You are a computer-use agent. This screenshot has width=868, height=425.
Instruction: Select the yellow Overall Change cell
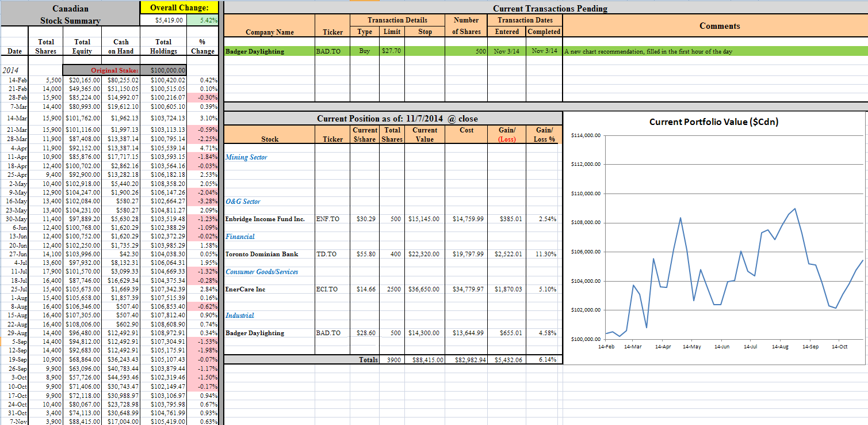179,7
